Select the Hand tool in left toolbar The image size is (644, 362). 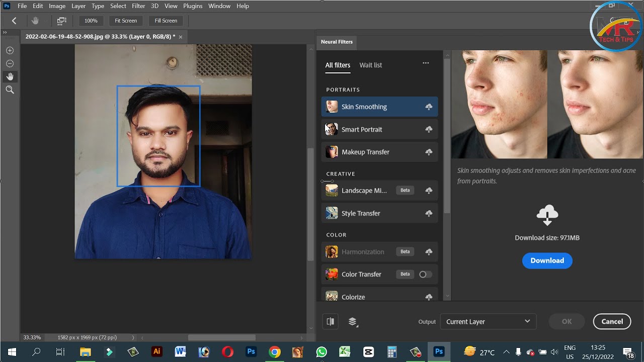pyautogui.click(x=10, y=76)
